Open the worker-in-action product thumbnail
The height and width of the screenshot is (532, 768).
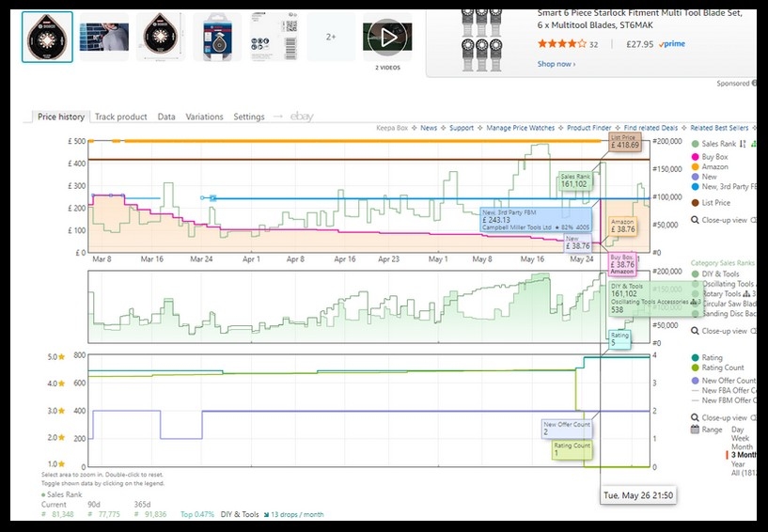[104, 38]
